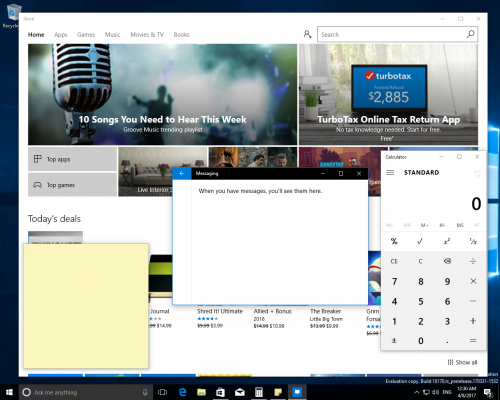
Task: Click the square root key in Calculator
Action: pyautogui.click(x=420, y=241)
